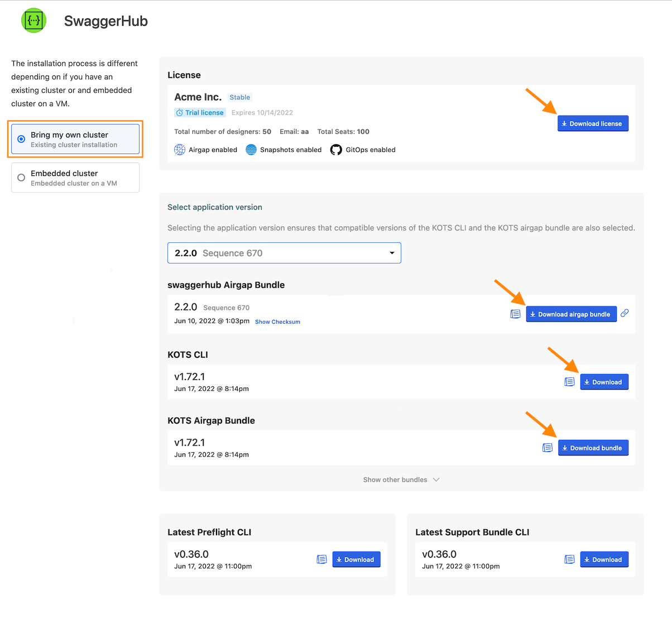672x623 pixels.
Task: Open the application version 2.2.0 dropdown
Action: [284, 253]
